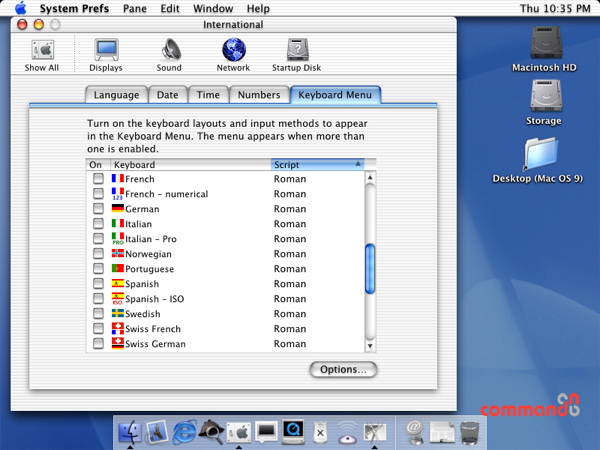Turn on the Swedish keyboard checkbox
This screenshot has width=600, height=450.
(98, 313)
